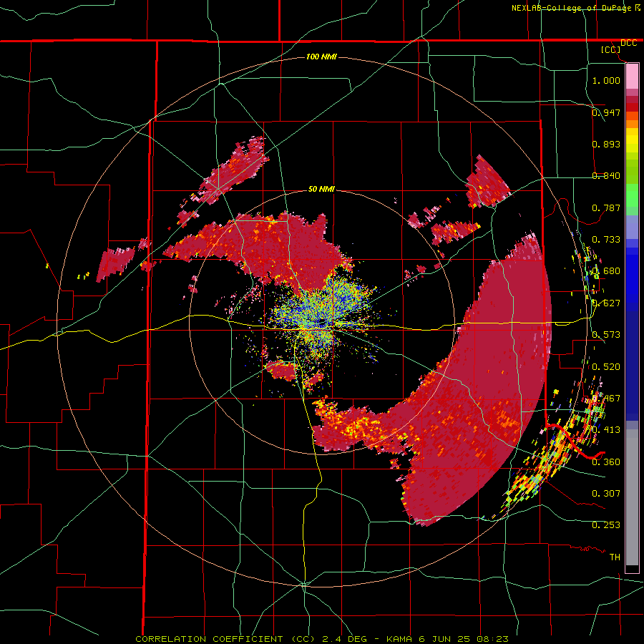Click the Correlation Coefficient caption at the bottom
This screenshot has height=644, width=644.
click(x=321, y=639)
